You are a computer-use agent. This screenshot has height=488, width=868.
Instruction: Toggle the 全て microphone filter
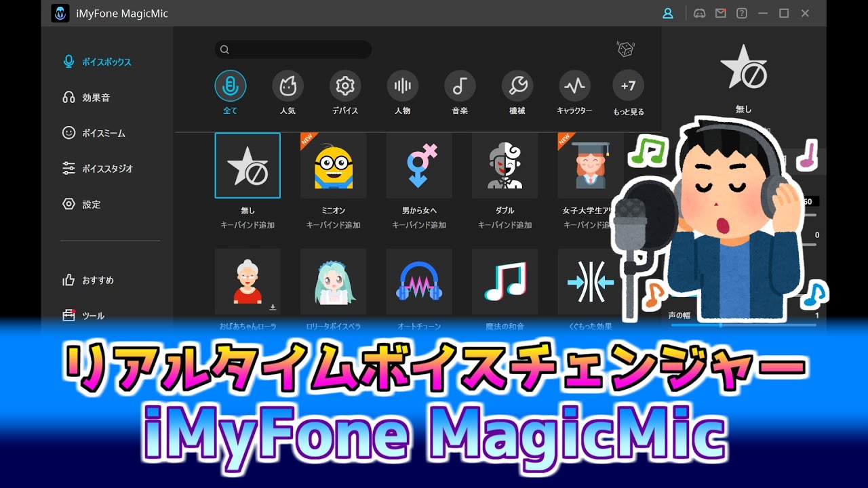coord(231,86)
